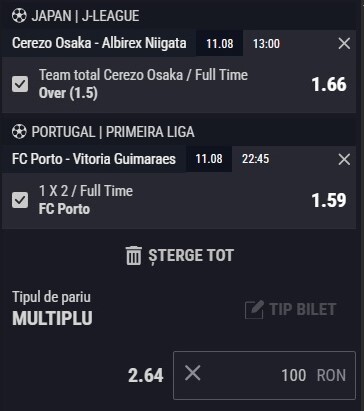Click the total odds 2.64 value

[146, 375]
